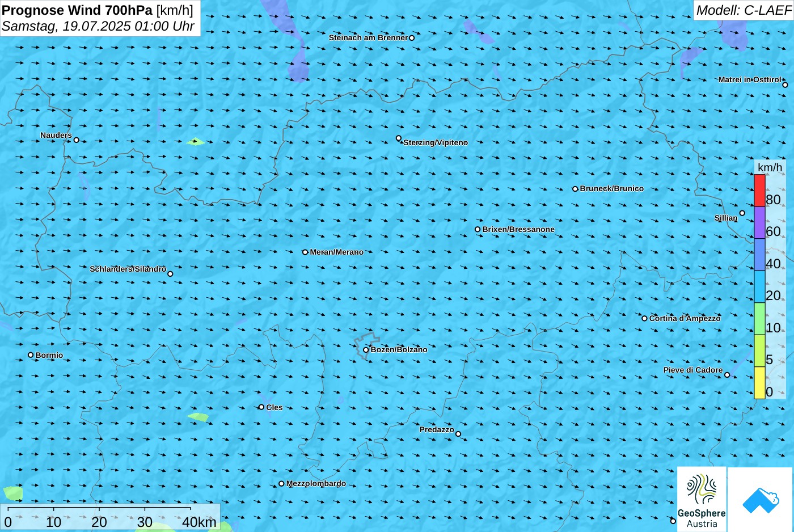Click the Sillian location marker
This screenshot has height=532, width=794.
[x=742, y=213]
